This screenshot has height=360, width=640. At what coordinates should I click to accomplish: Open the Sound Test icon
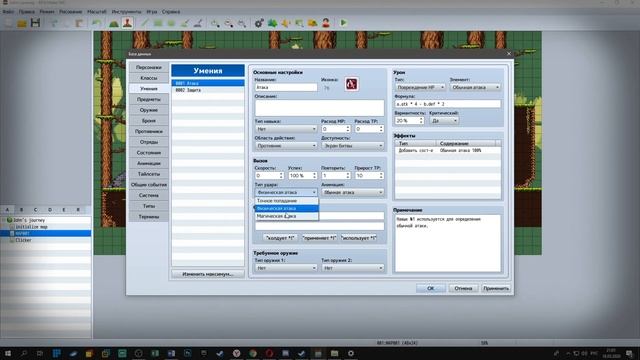pos(286,23)
